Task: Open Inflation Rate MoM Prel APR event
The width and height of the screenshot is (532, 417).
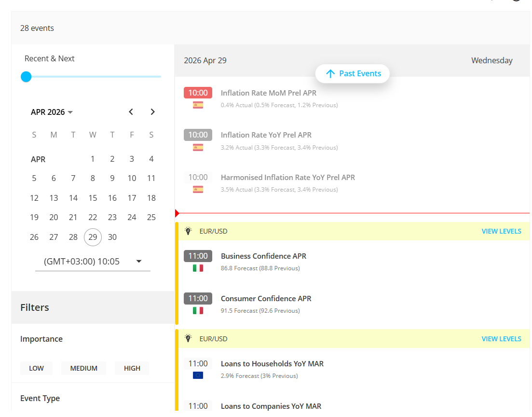Action: (268, 93)
